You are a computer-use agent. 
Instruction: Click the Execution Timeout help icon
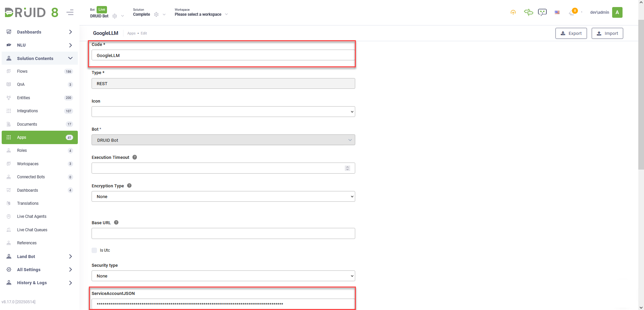[x=135, y=157]
